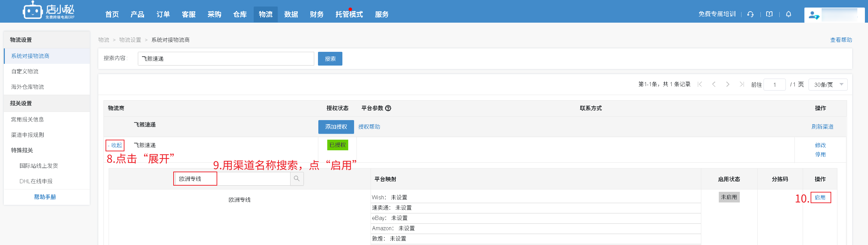Click the notification bell icon
Screen dimensions: 868x245
pos(789,14)
